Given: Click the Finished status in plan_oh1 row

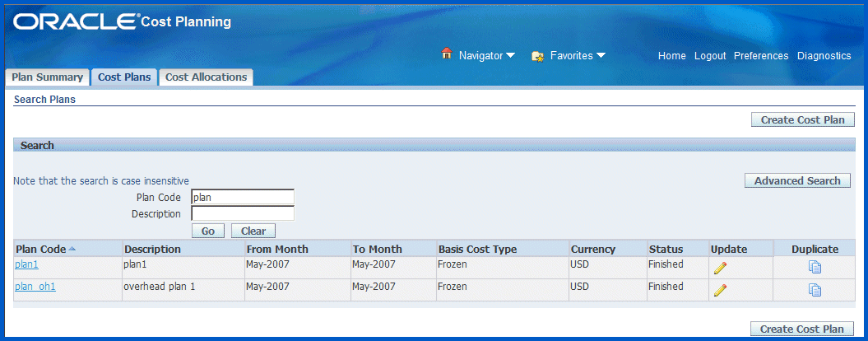Looking at the screenshot, I should [x=666, y=287].
